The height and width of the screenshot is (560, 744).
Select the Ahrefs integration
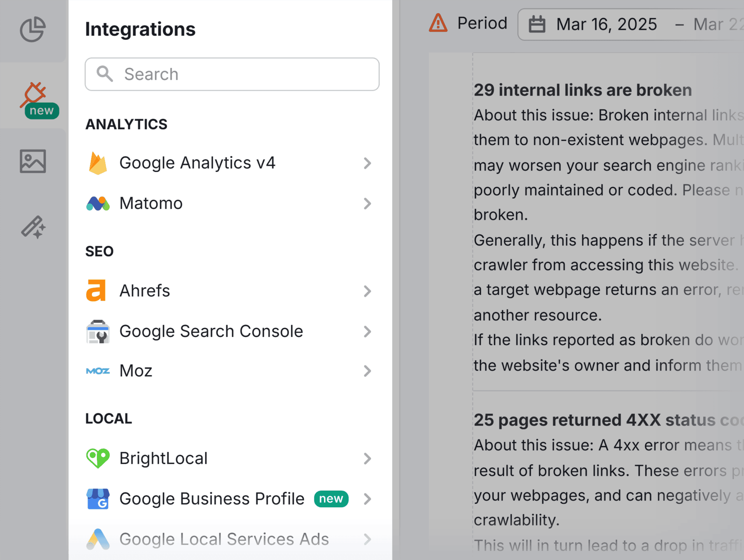[x=231, y=291]
